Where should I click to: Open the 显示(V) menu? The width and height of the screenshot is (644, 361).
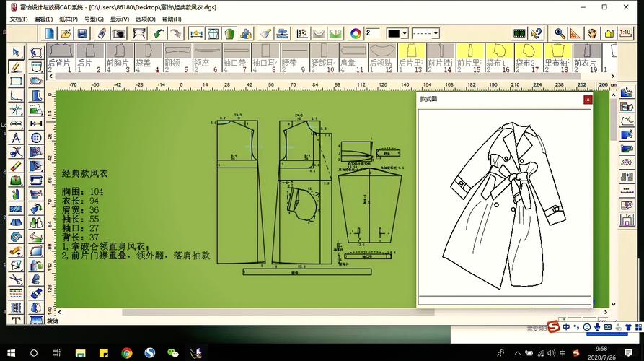pyautogui.click(x=120, y=19)
